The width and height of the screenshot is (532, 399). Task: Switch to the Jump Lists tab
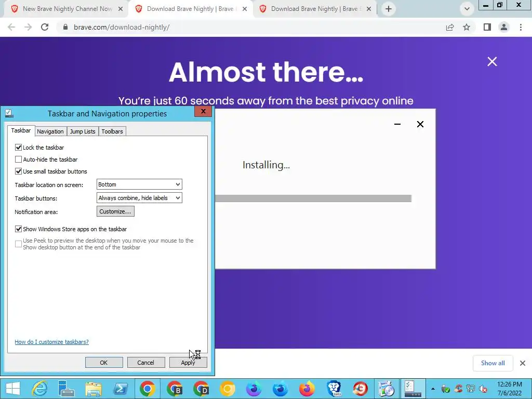point(83,131)
